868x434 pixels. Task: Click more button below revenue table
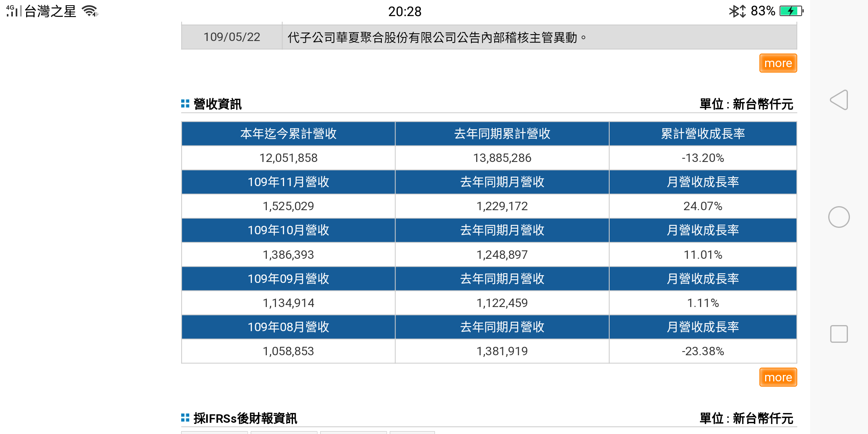click(x=778, y=377)
